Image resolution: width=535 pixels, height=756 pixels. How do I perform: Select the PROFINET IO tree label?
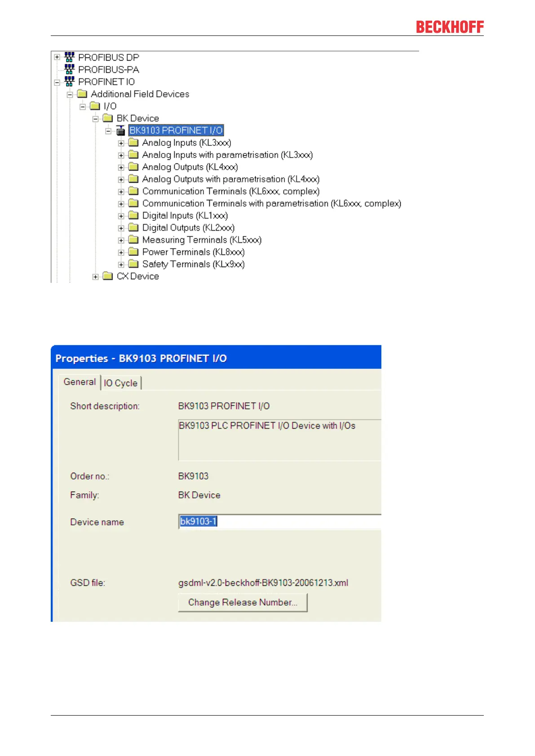106,82
